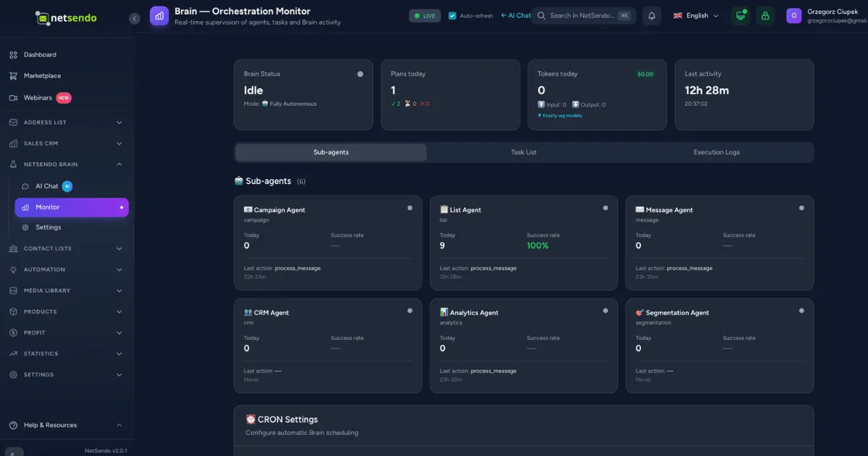Viewport: 868px width, 456px height.
Task: Click the Koszty wg modelu link
Action: pos(560,116)
